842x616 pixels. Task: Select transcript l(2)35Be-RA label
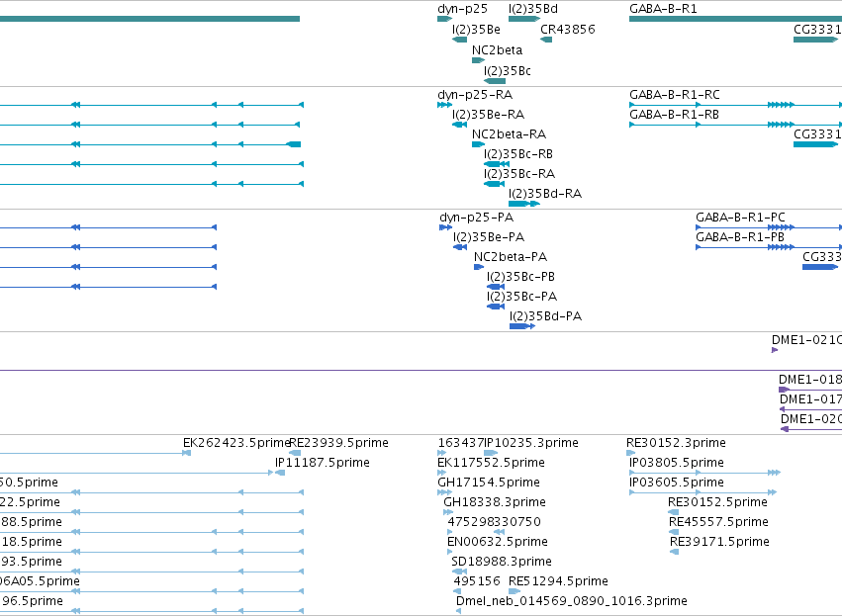[x=488, y=115]
